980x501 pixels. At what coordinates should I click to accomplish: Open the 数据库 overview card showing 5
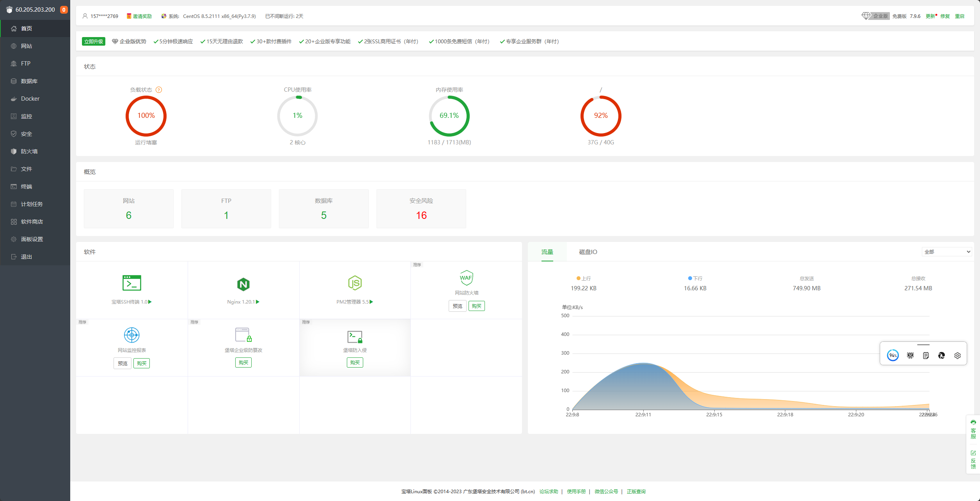coord(324,209)
